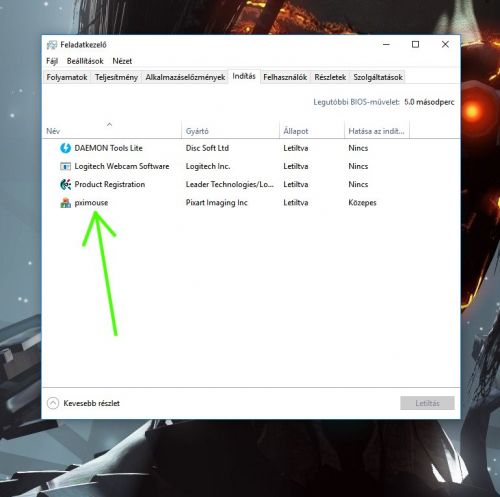Switch to the Alkalmazáselőzmények tab
Image resolution: width=500 pixels, height=497 pixels.
pyautogui.click(x=185, y=77)
